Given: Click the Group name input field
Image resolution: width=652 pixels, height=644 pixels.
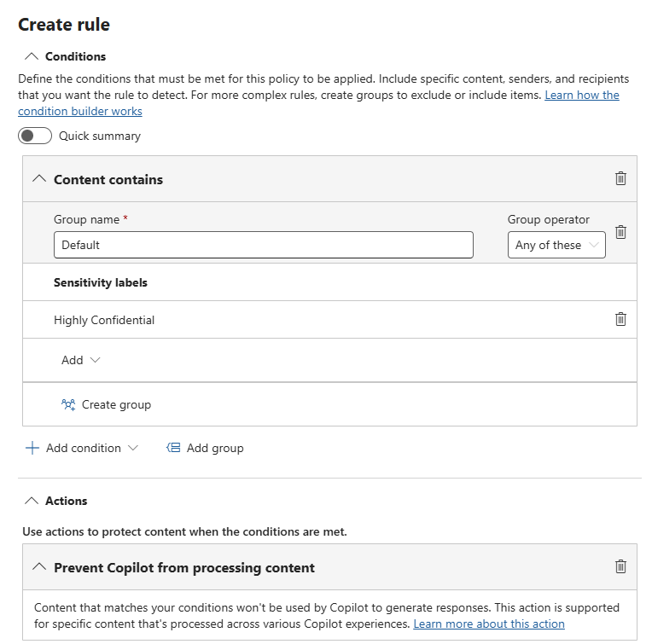Looking at the screenshot, I should tap(263, 245).
